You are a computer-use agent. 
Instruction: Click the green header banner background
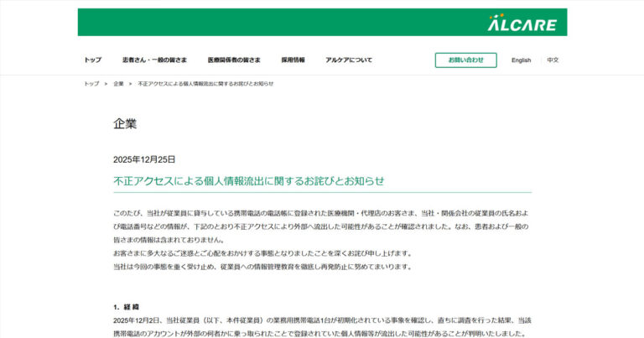(x=277, y=23)
